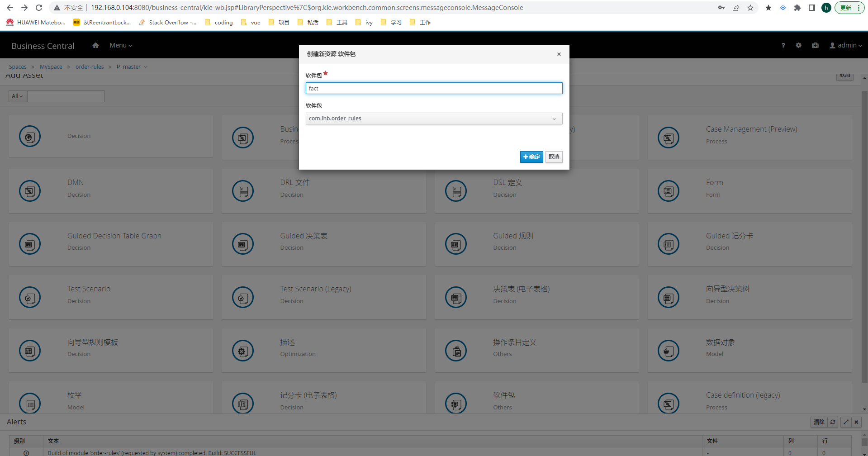Click the DMN asset icon
The height and width of the screenshot is (456, 868).
(x=30, y=191)
